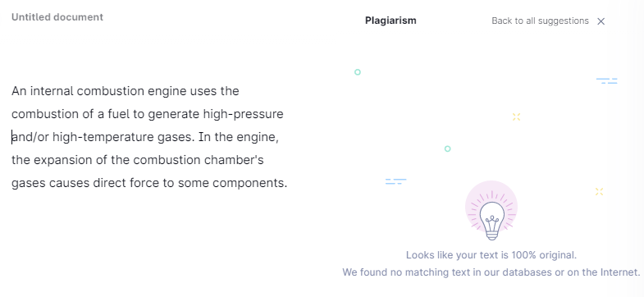Click the yellow sparkle below the blue dashes
This screenshot has height=297, width=644.
click(516, 117)
